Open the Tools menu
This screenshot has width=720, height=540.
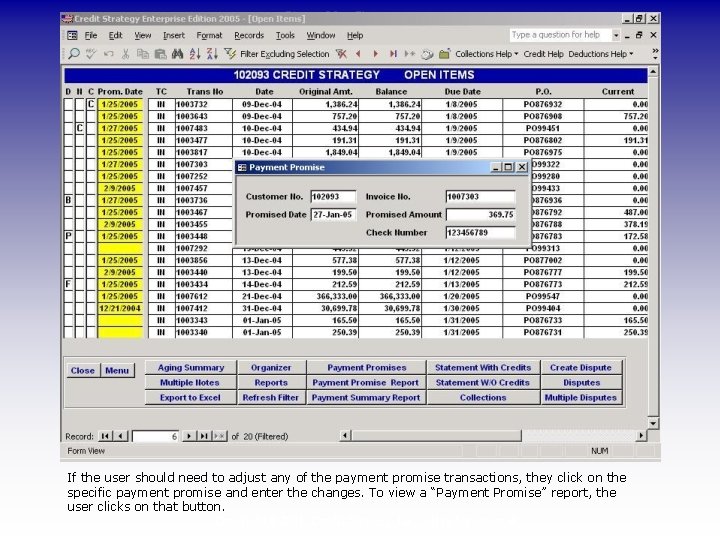pyautogui.click(x=285, y=35)
